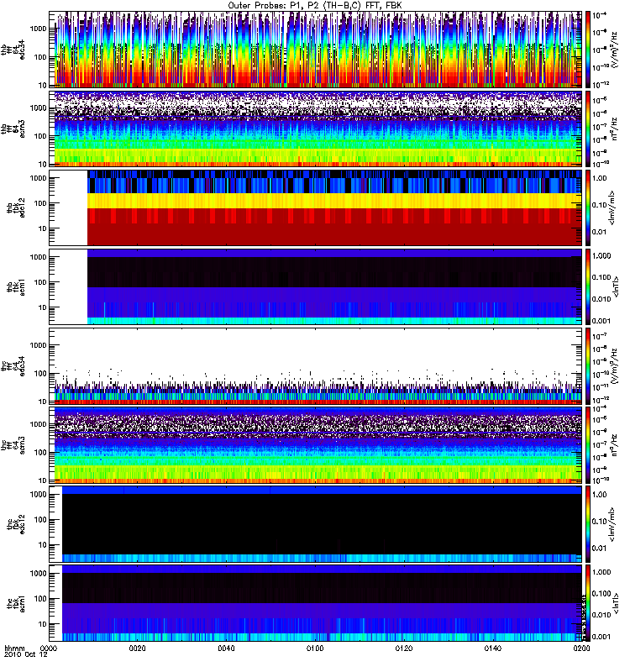
Task: Click the nT²/Hz unit label of thc scm3
Action: [x=614, y=445]
